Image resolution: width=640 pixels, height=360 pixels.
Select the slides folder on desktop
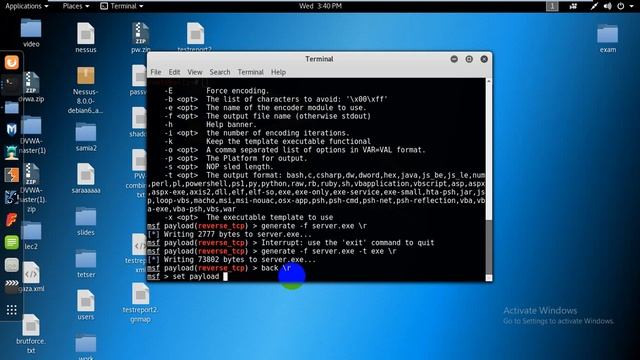pos(86,222)
